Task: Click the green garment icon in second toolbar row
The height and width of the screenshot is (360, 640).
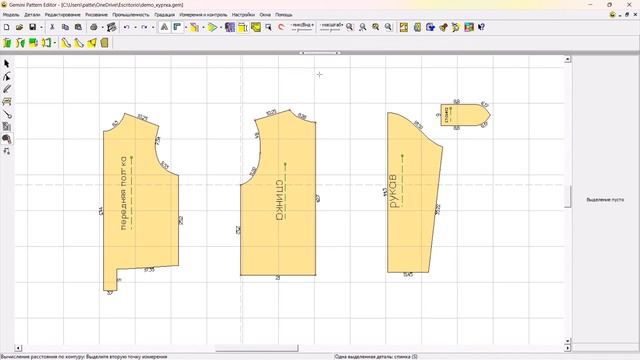Action: [x=7, y=42]
